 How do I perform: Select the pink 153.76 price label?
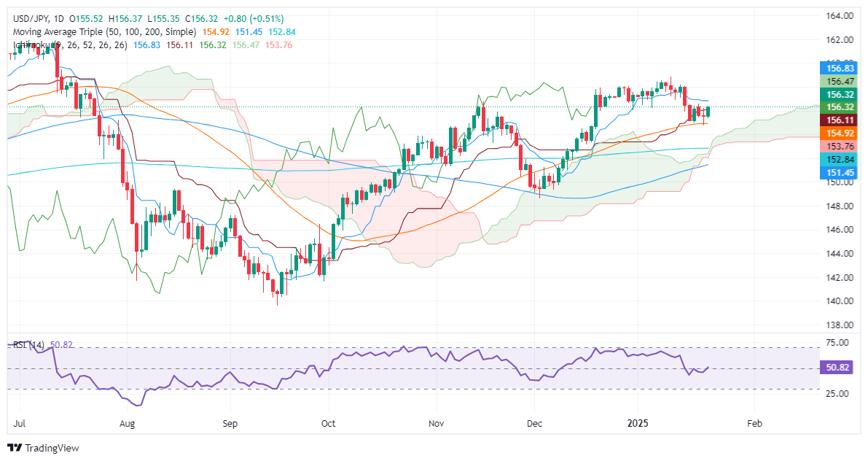pos(840,147)
